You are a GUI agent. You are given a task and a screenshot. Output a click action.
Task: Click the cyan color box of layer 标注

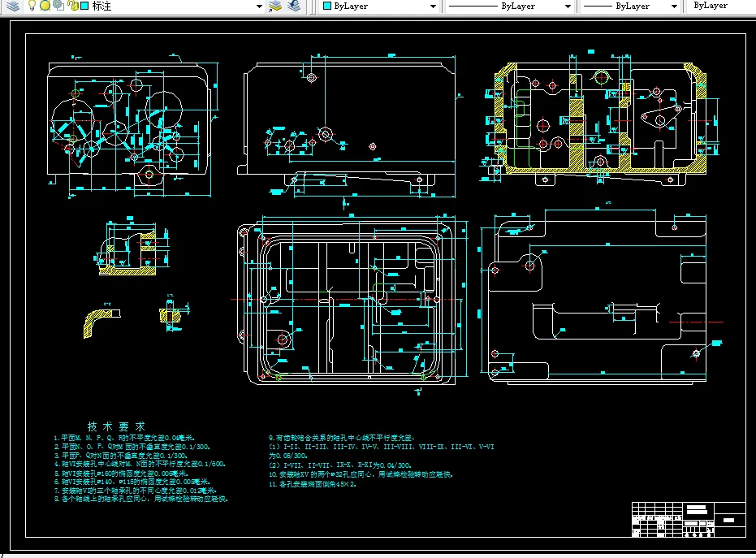tap(84, 6)
